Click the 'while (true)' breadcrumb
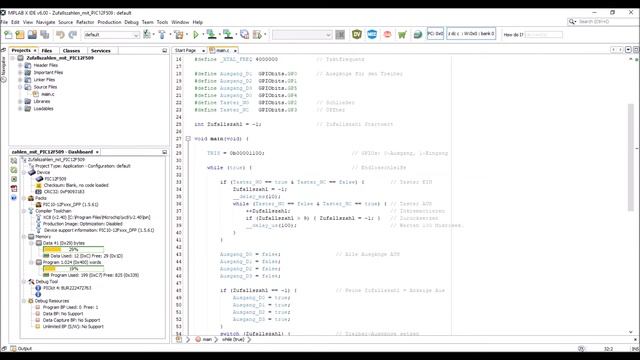The height and width of the screenshot is (360, 640). tap(233, 339)
